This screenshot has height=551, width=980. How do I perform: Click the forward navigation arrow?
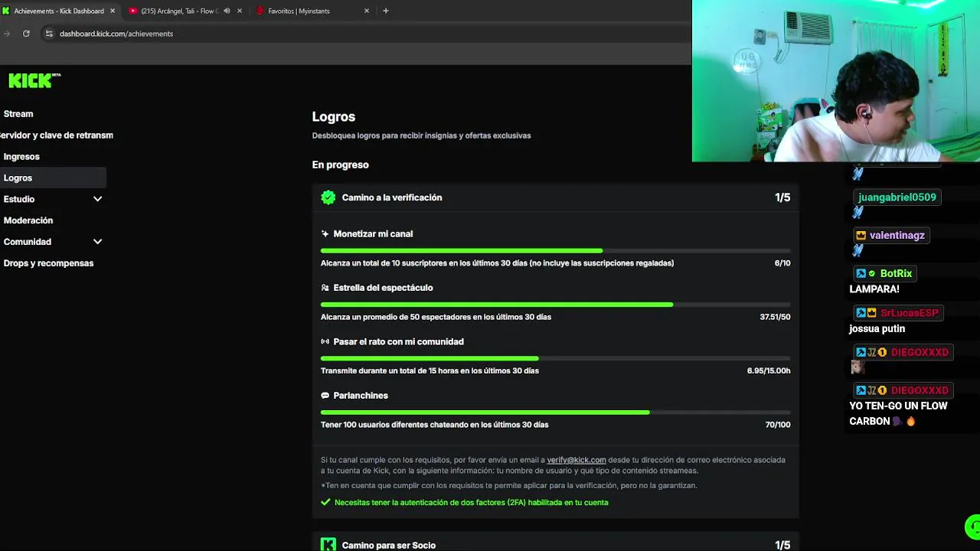coord(7,34)
